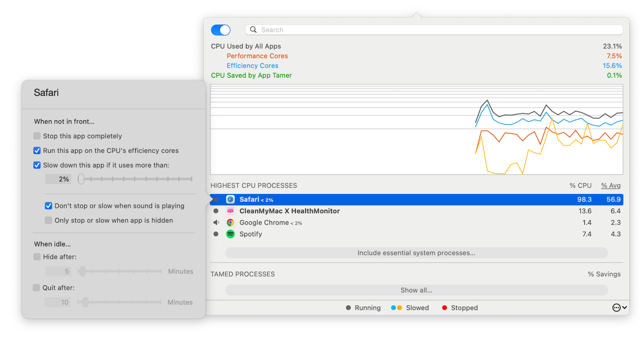Click the 2% CPU limit value field
The height and width of the screenshot is (343, 644).
(x=58, y=179)
